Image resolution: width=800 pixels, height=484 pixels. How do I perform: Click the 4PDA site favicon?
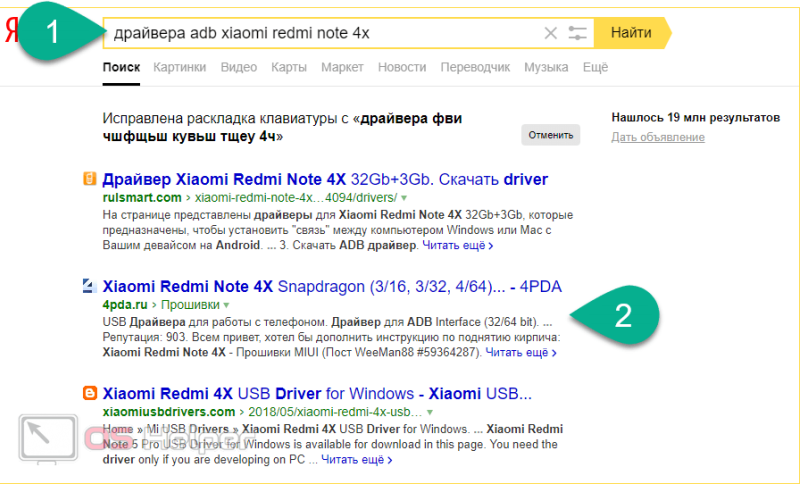click(89, 286)
